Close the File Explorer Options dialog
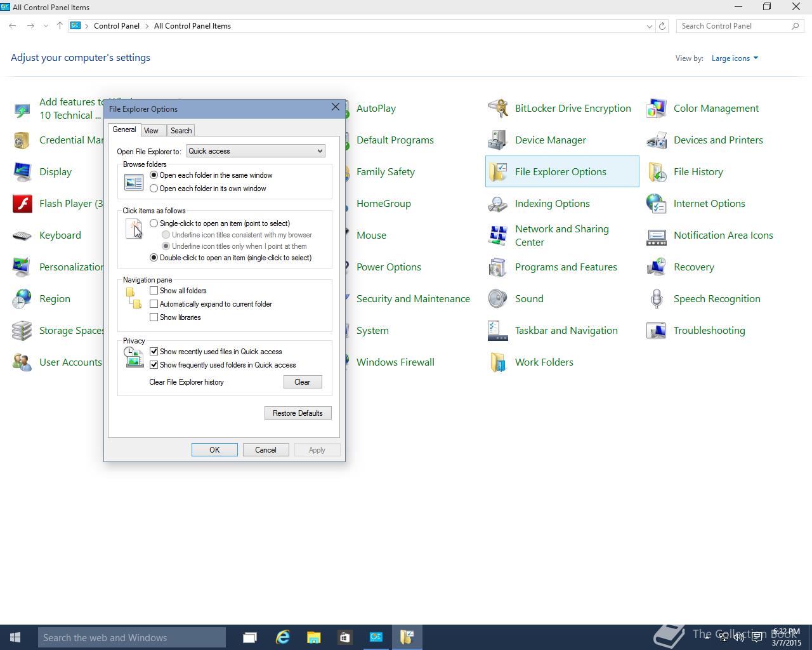Screen dimensions: 812x650 pyautogui.click(x=336, y=107)
